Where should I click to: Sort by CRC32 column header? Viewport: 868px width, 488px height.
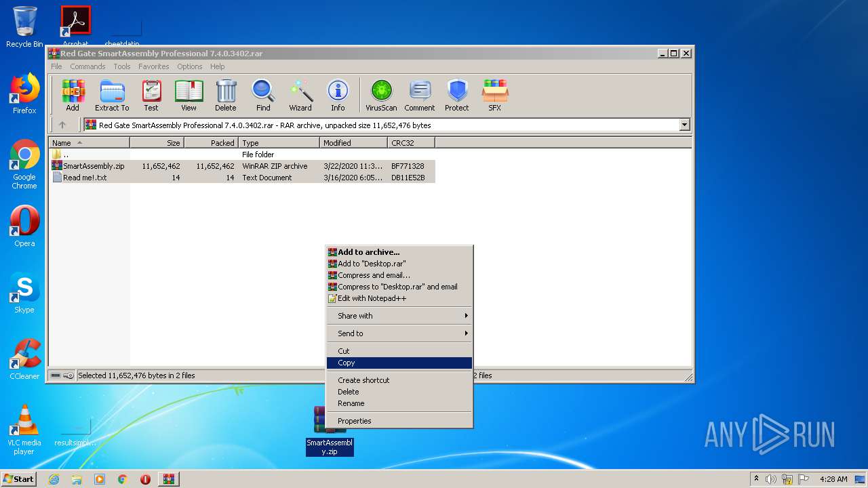(x=412, y=143)
